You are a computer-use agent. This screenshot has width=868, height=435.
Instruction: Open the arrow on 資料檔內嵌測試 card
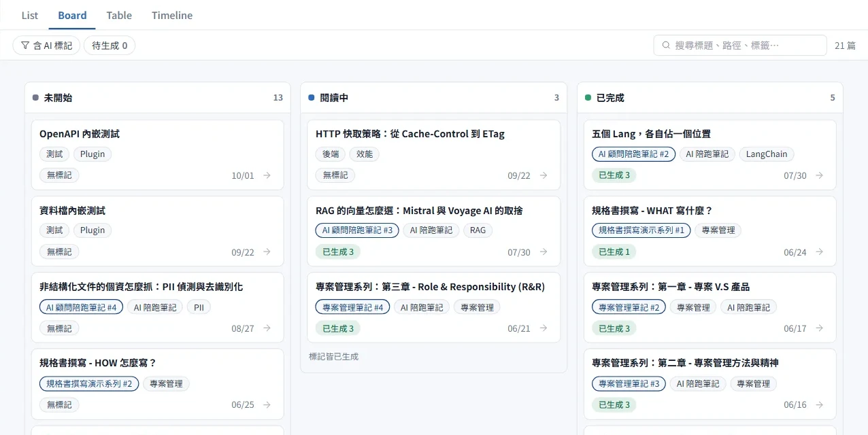point(267,251)
